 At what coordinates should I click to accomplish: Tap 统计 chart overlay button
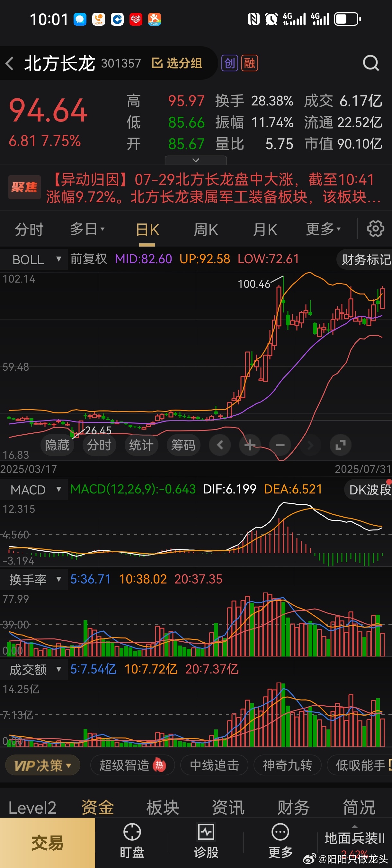[x=141, y=445]
